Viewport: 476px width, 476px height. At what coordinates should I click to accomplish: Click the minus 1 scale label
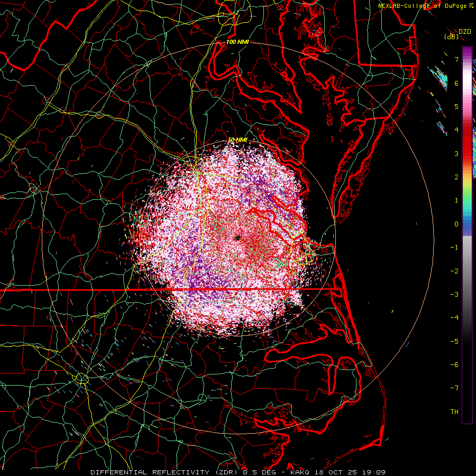[x=454, y=248]
